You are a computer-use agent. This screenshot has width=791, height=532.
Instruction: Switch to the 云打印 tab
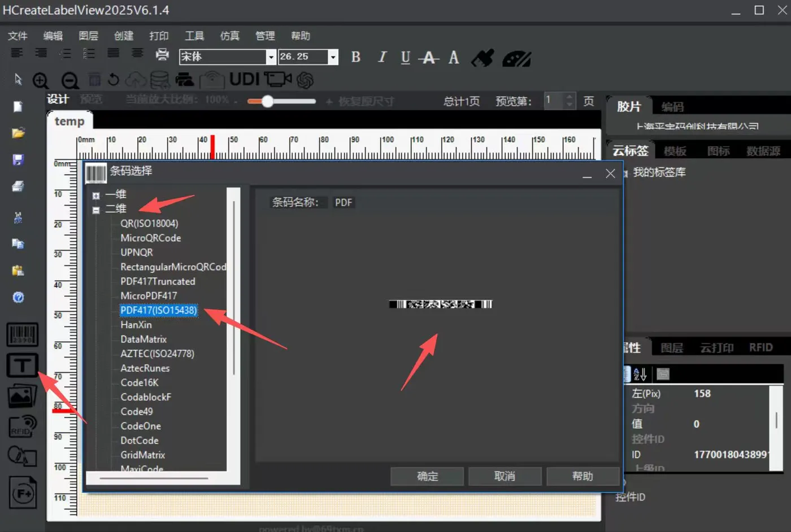pos(717,348)
